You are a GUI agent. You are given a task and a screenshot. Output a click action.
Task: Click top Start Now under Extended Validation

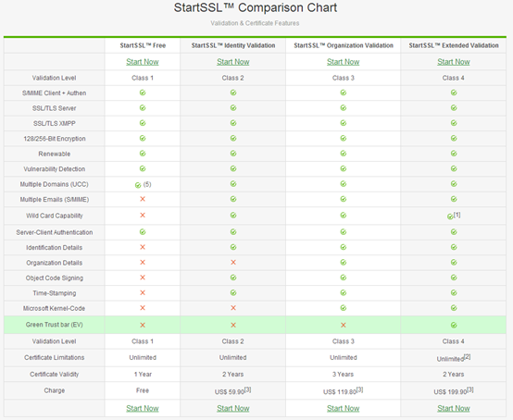pyautogui.click(x=454, y=62)
